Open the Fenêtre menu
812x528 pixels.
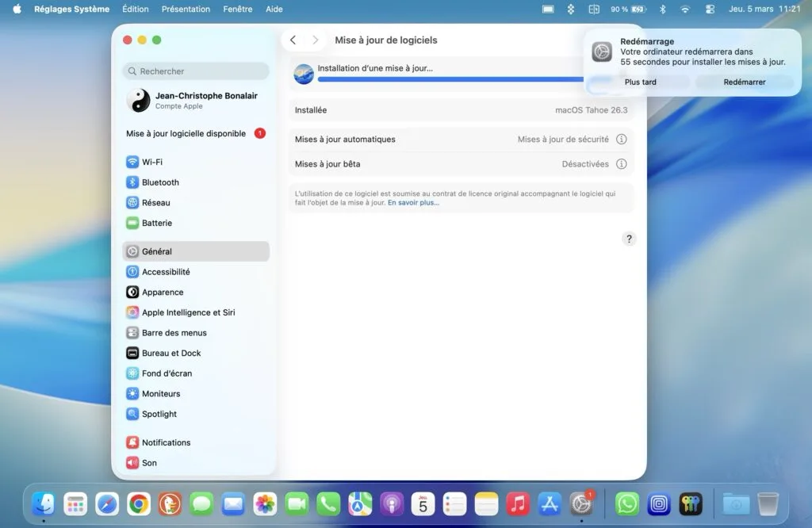(x=238, y=9)
